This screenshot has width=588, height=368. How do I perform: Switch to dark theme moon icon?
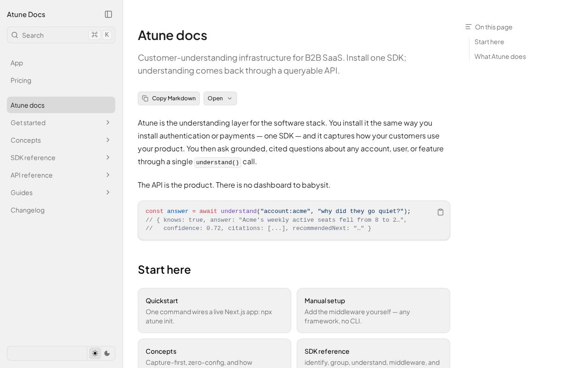[x=107, y=353]
